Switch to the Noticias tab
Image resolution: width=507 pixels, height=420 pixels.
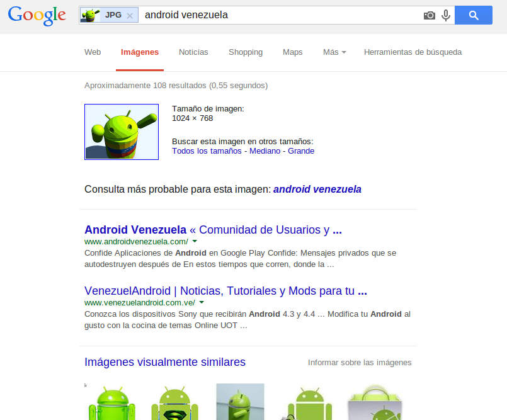click(193, 52)
